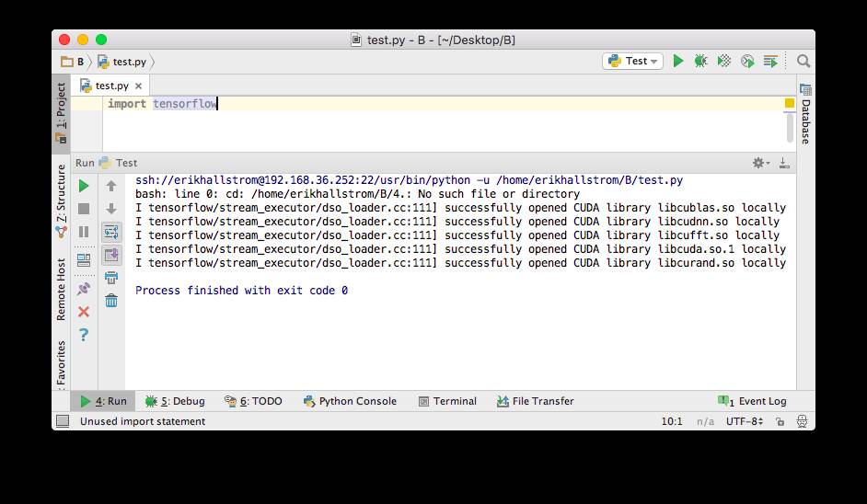Click the n/a status bar entry

pos(705,421)
